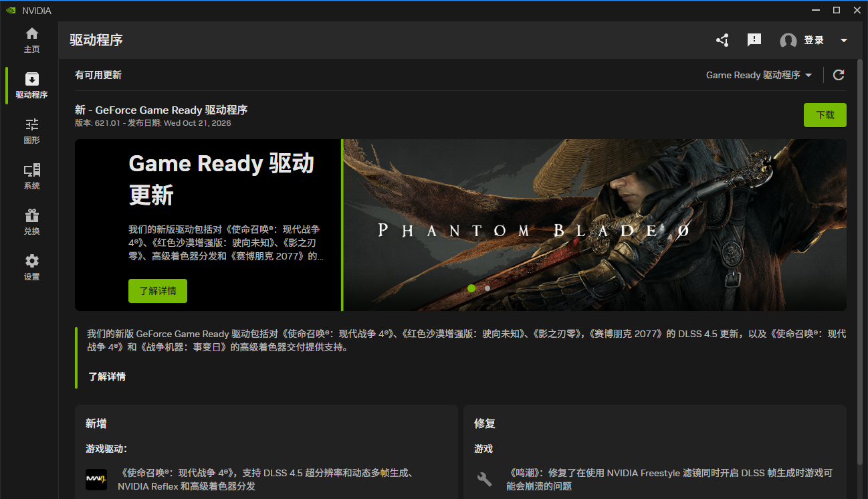This screenshot has height=499, width=868.
Task: Click the 新增 section heading
Action: click(96, 423)
